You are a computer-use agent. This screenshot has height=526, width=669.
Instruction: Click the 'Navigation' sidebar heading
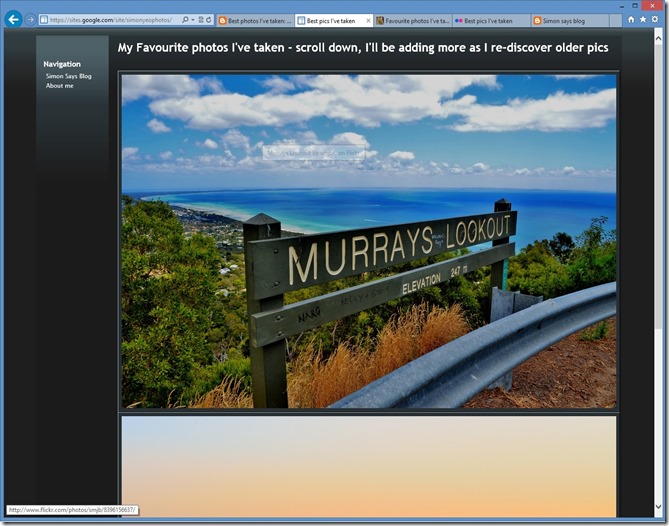point(62,64)
